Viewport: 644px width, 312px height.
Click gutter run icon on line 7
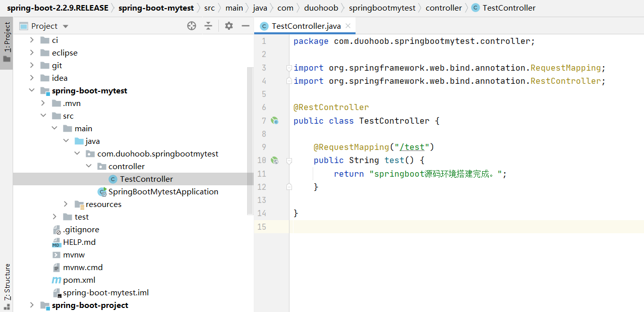click(275, 121)
